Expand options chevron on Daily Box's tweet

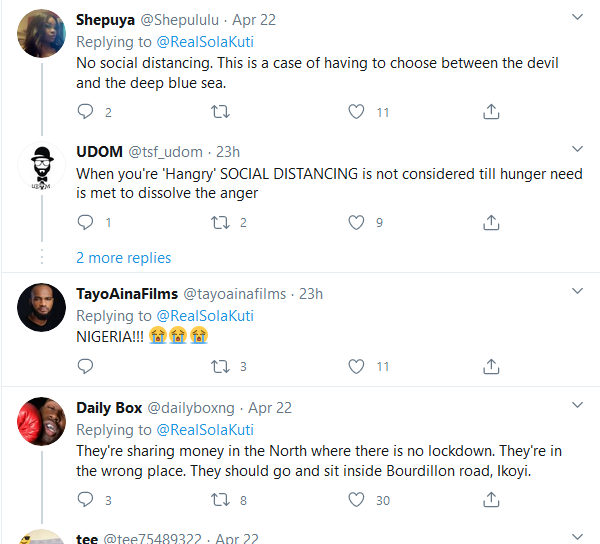(x=577, y=405)
